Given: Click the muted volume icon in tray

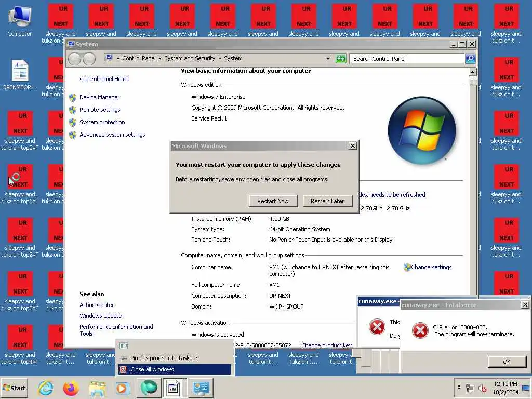Looking at the screenshot, I should pos(482,388).
